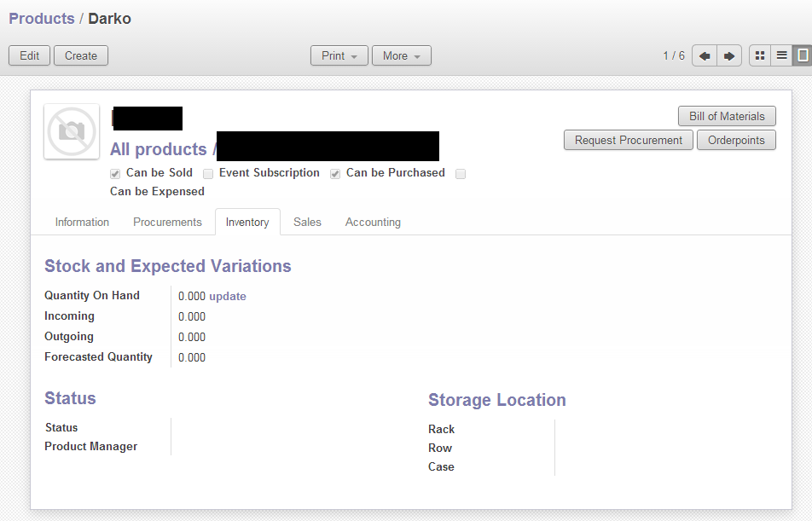The height and width of the screenshot is (521, 812).
Task: Open the Procurements tab
Action: [167, 223]
